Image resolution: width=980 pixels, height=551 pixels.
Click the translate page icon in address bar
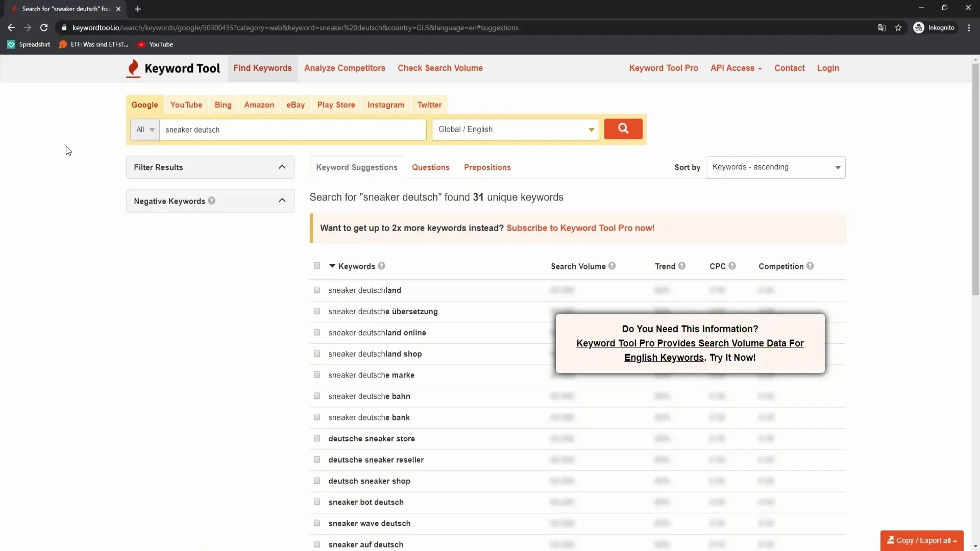[x=881, y=28]
